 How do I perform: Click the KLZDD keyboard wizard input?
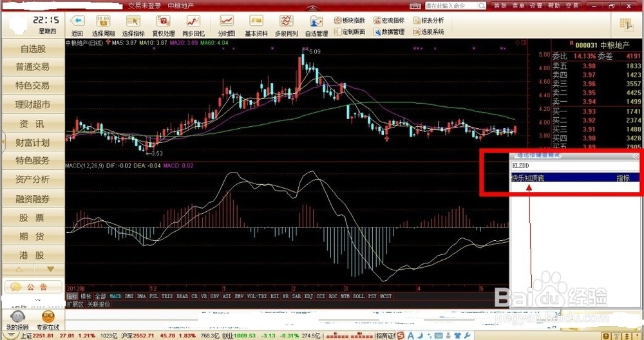[574, 166]
